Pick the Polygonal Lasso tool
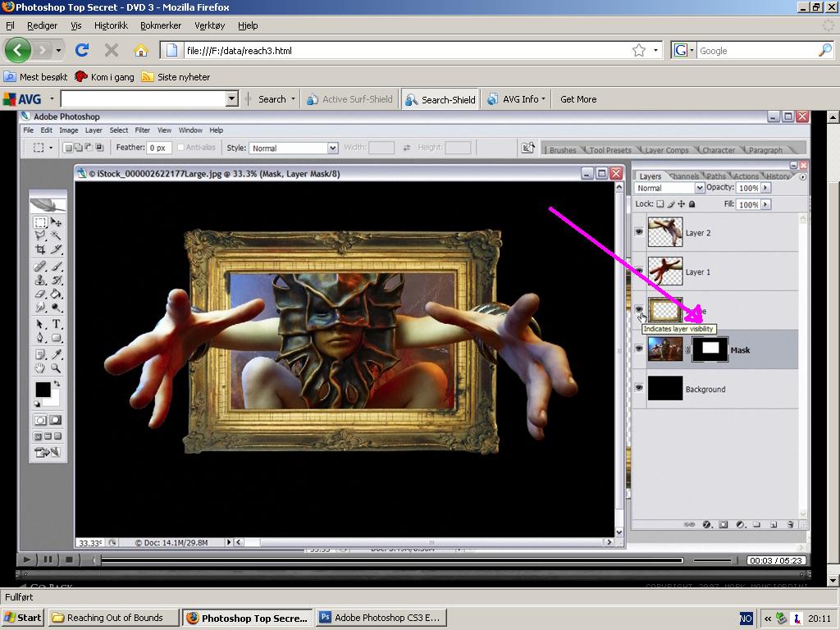This screenshot has width=840, height=630. point(40,235)
